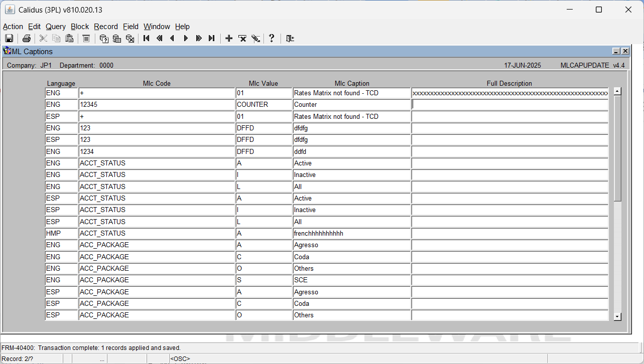
Task: Click the scrollbar down arrow
Action: pos(617,316)
